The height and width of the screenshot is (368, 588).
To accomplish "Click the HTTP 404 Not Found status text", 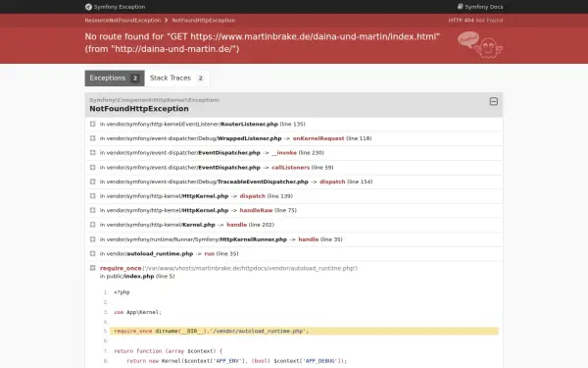I will [x=475, y=21].
